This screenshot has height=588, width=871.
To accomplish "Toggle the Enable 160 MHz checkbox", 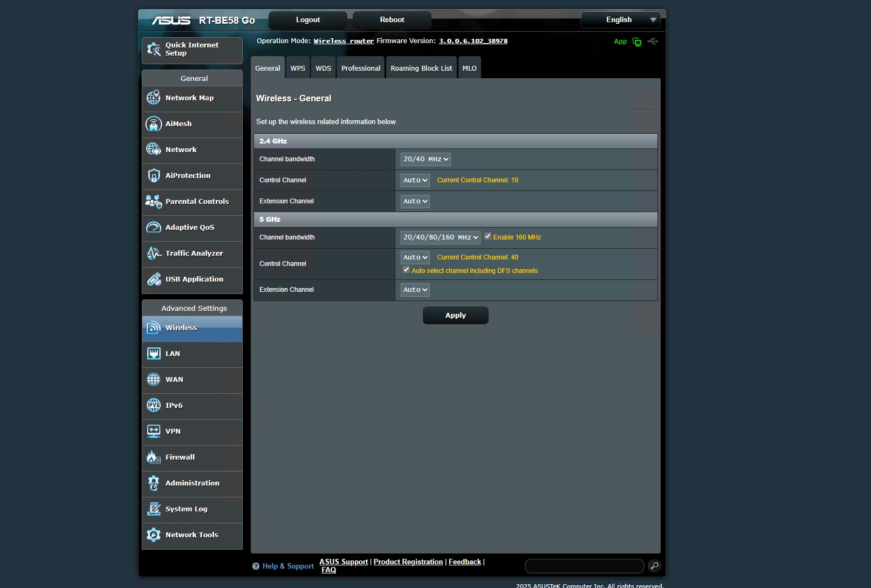I will tap(488, 236).
